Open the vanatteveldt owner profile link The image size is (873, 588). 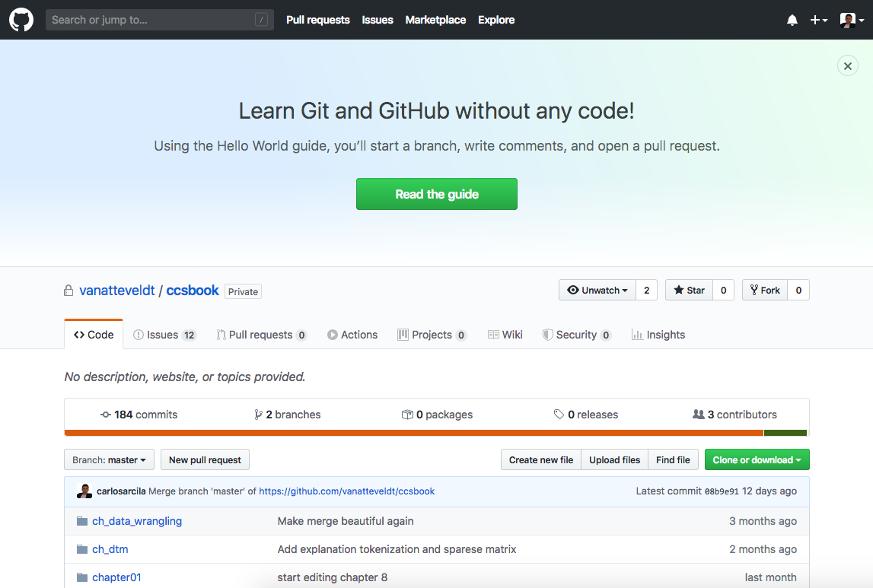tap(117, 291)
